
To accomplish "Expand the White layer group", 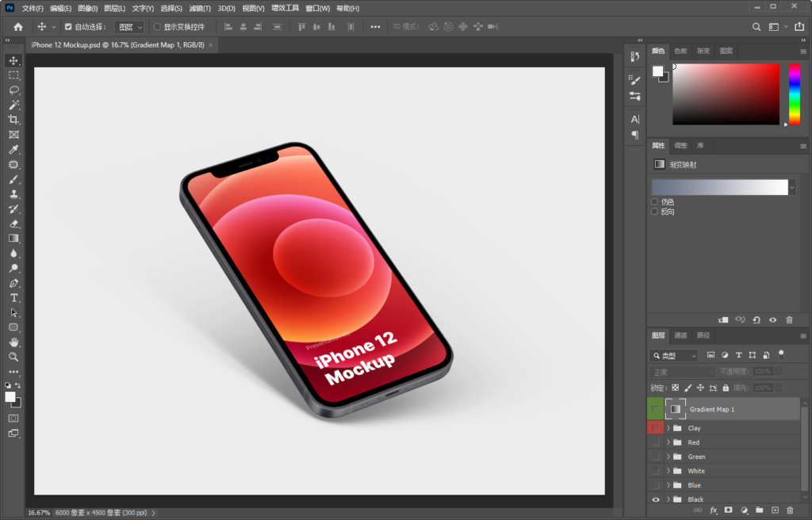I will pos(668,471).
